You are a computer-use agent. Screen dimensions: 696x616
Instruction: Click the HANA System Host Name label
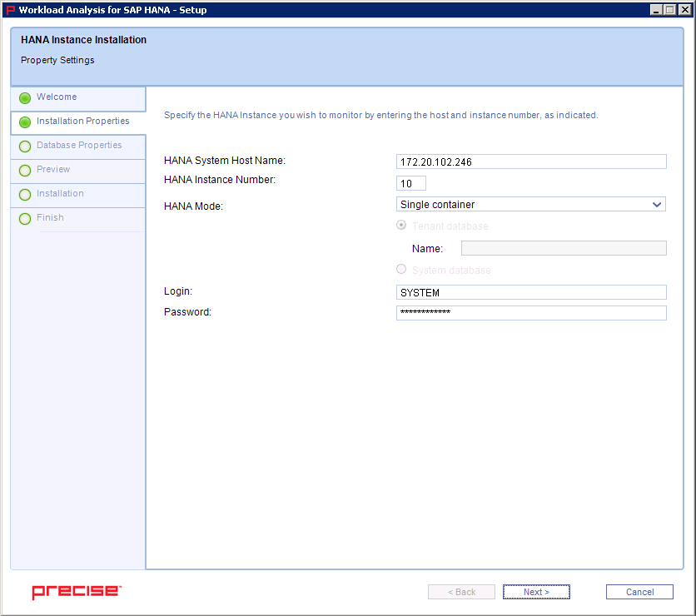point(225,161)
